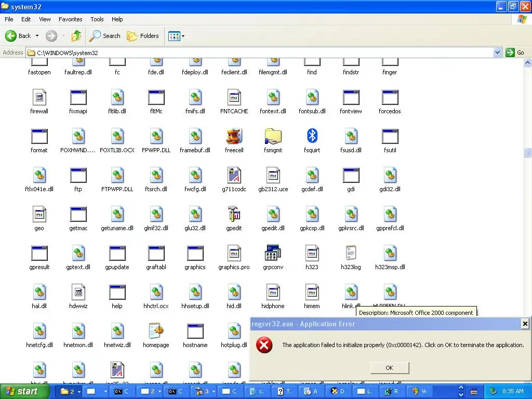
Task: Expand the Back history dropdown arrow
Action: 37,36
